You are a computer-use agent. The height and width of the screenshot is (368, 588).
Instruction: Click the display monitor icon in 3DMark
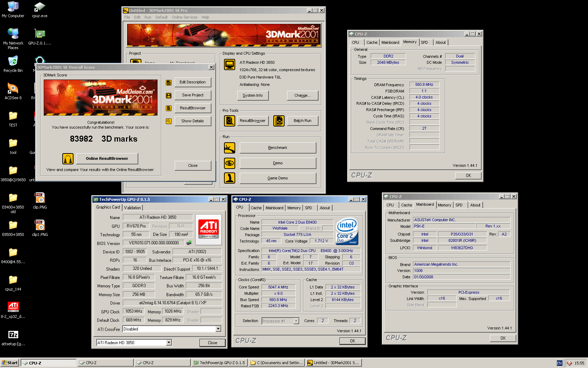[x=230, y=65]
